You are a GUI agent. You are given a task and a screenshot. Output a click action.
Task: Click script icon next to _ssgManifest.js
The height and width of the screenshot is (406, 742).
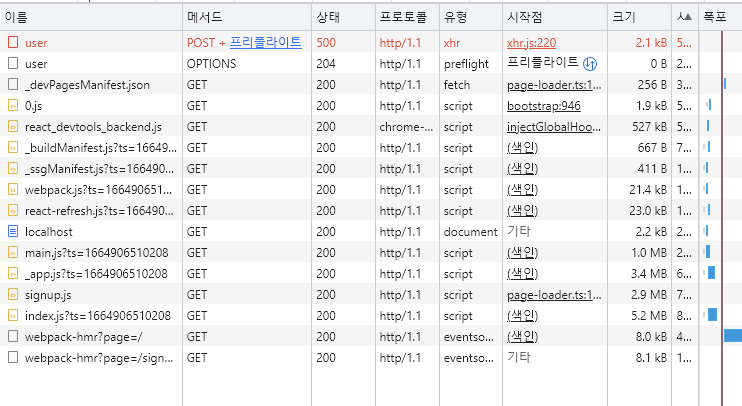[x=13, y=168]
